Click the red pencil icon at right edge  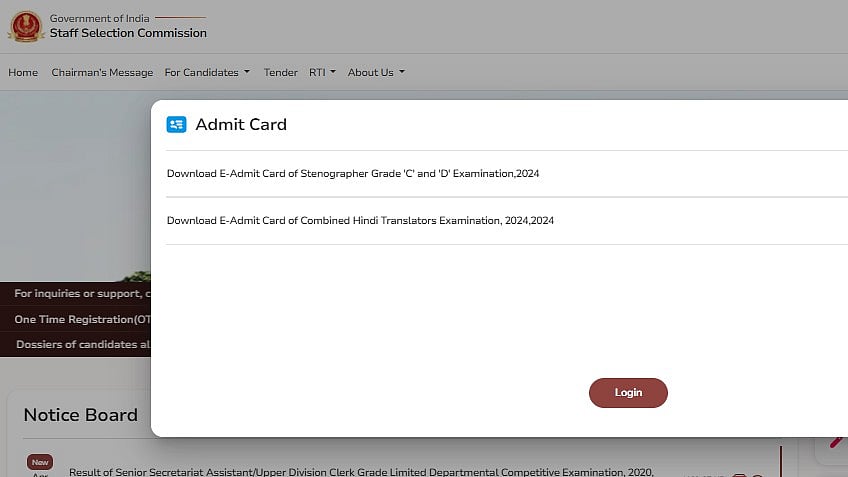click(838, 441)
